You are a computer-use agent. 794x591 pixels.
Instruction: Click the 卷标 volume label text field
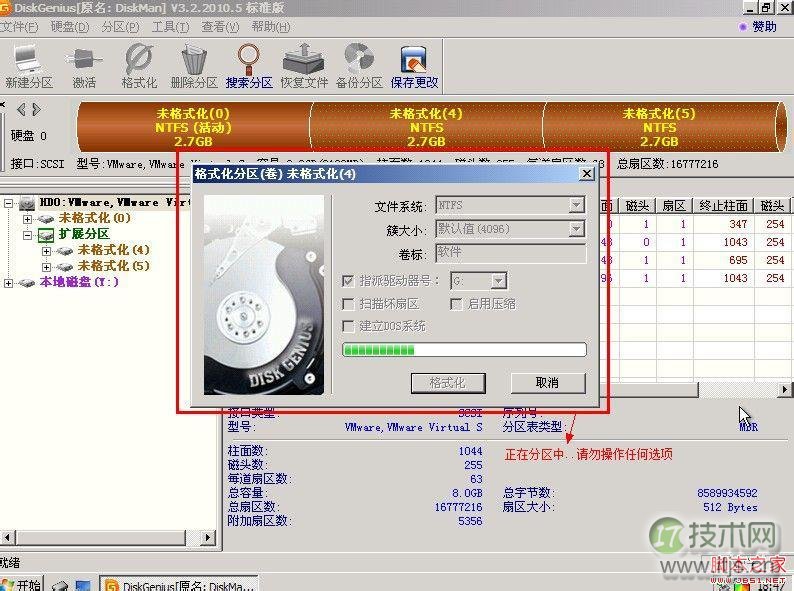pos(510,253)
